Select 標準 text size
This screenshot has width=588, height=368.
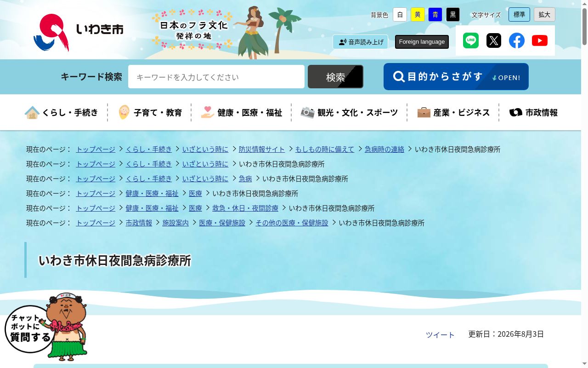(x=519, y=15)
